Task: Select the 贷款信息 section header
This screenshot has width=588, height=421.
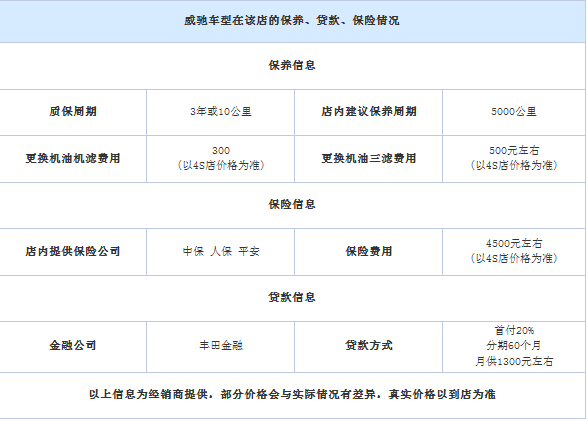Action: (x=292, y=297)
